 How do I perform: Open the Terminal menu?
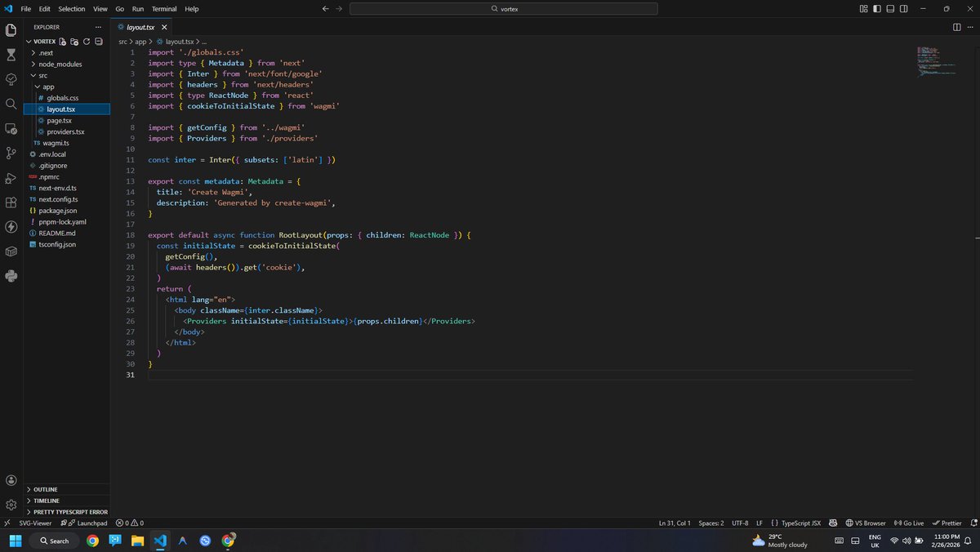pos(164,8)
